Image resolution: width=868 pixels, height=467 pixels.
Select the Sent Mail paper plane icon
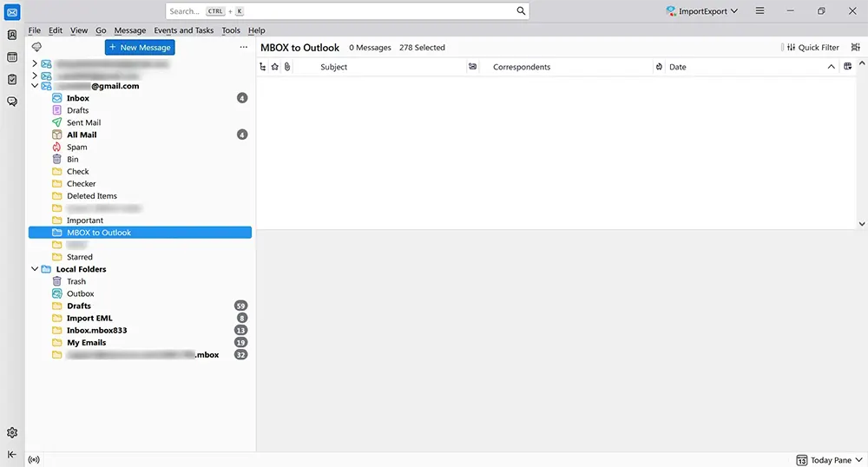(56, 122)
